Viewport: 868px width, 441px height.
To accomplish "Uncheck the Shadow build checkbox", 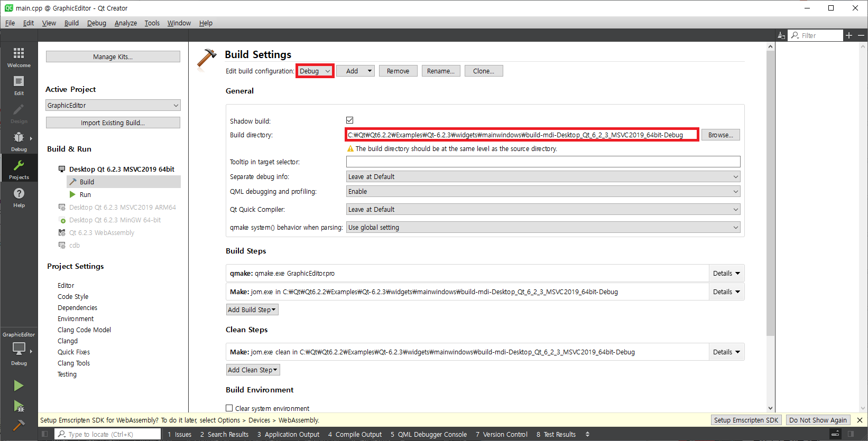I will click(x=349, y=120).
